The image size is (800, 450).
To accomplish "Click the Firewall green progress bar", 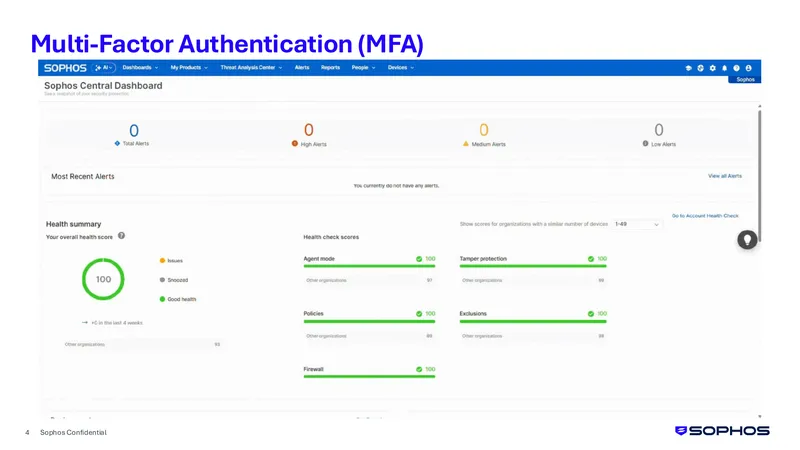I will coord(369,377).
